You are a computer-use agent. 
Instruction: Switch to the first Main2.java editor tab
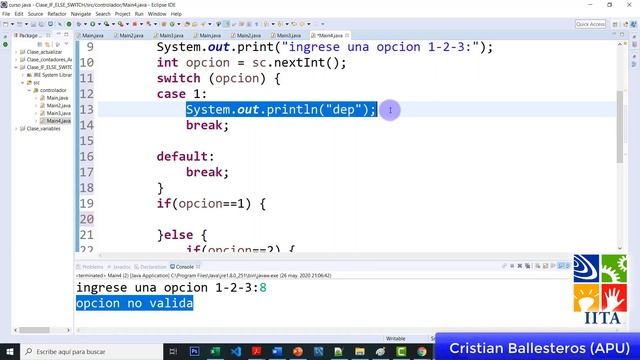(131, 36)
